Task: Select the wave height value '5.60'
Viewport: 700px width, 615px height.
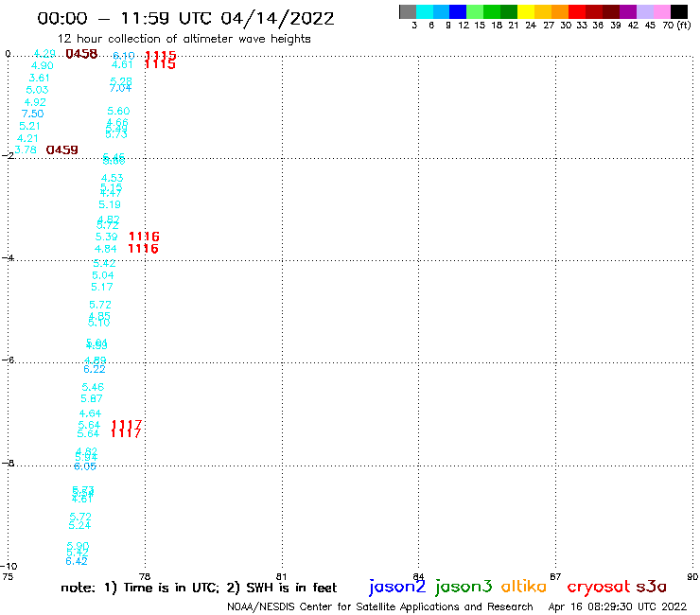Action: tap(118, 111)
